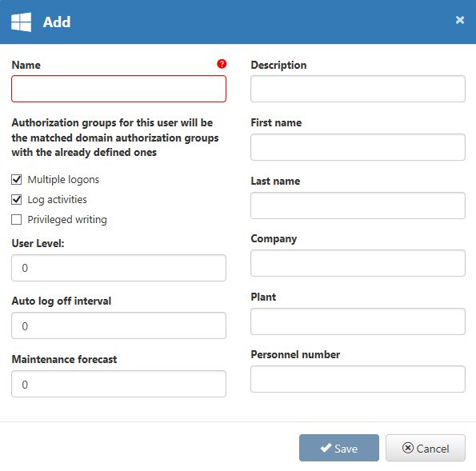Viewport: 476px width, 471px height.
Task: Click the 'Privileged writing' label text
Action: pyautogui.click(x=67, y=220)
